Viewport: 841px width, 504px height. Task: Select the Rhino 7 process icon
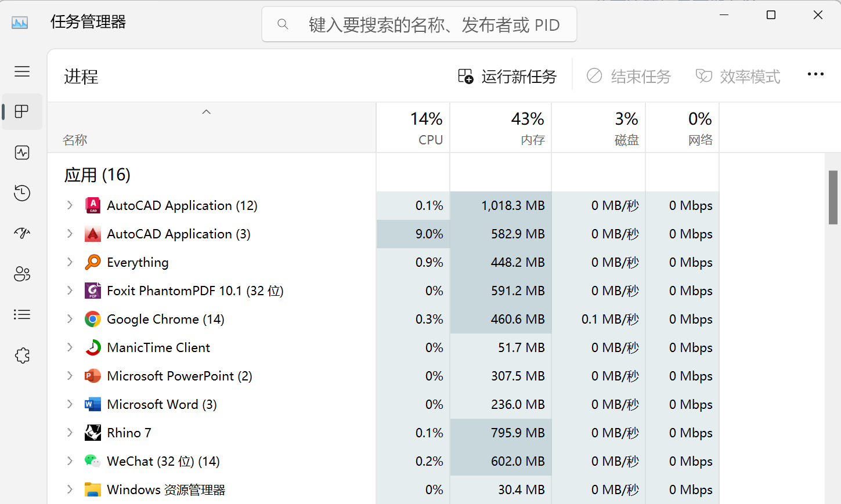[93, 432]
